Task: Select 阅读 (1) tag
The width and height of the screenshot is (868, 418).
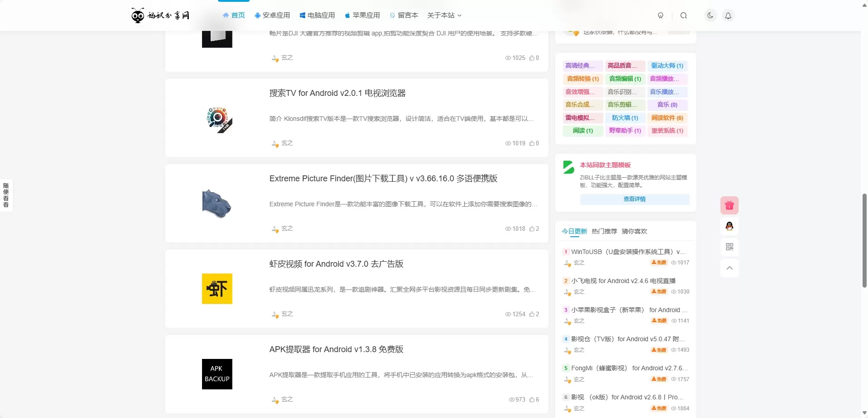Action: [x=583, y=131]
